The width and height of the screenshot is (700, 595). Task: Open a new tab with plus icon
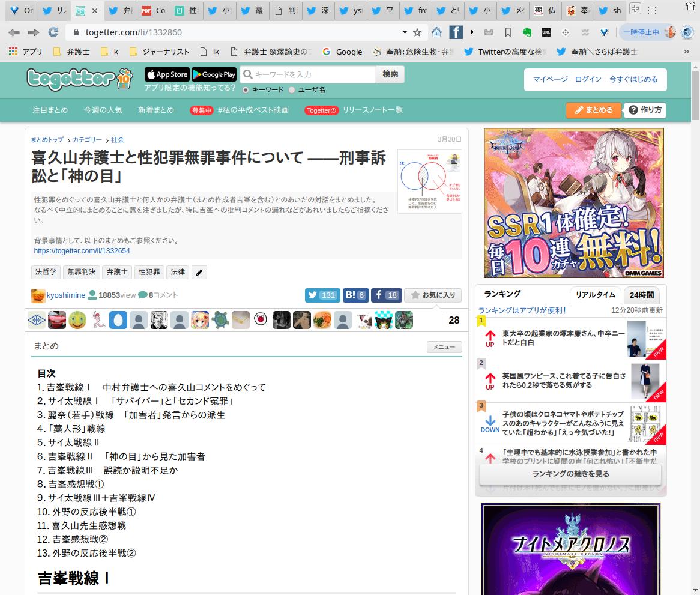pos(635,8)
